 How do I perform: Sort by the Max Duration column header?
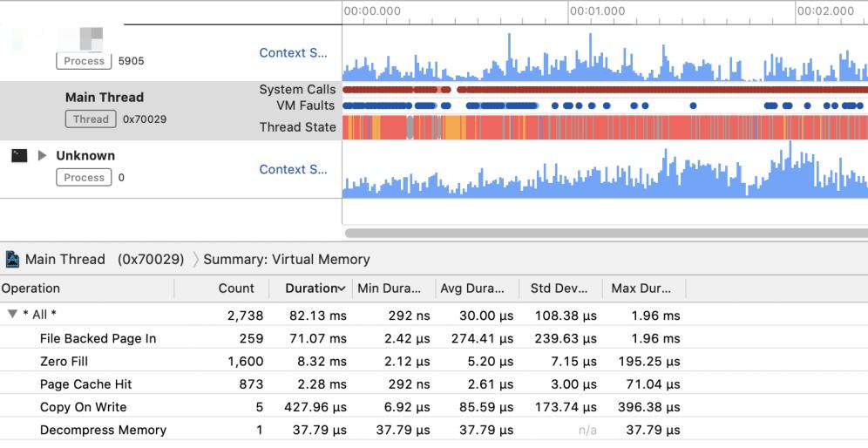coord(641,288)
